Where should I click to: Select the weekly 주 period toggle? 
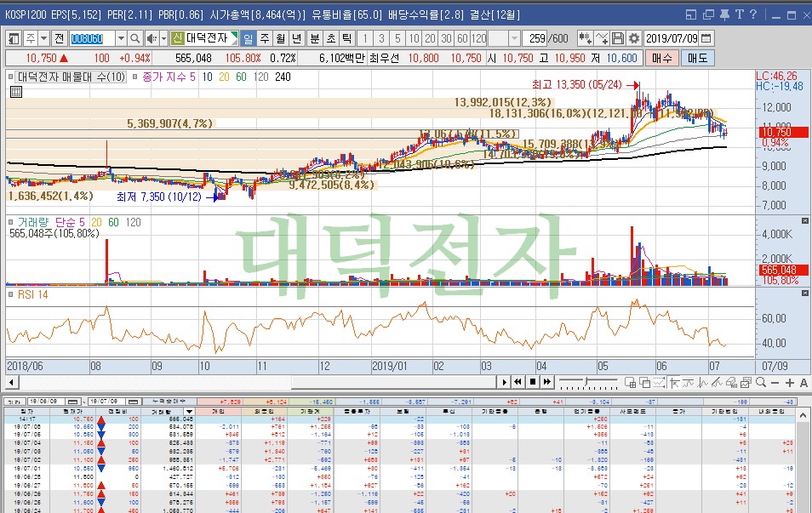(x=265, y=38)
